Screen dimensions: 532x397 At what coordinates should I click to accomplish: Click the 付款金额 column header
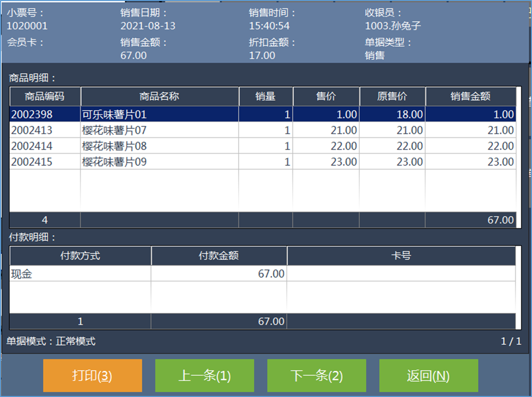(219, 256)
